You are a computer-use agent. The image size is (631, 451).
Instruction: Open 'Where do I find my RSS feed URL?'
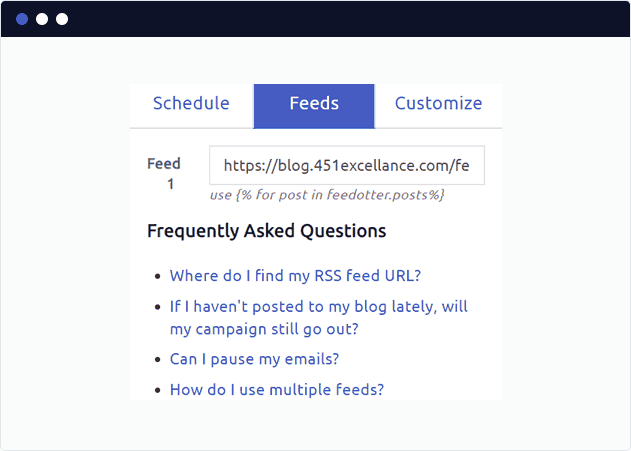[x=295, y=276]
